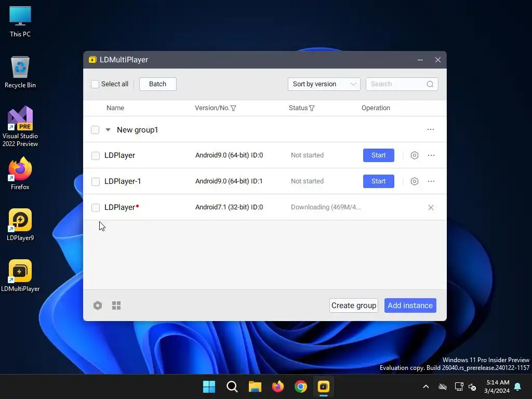This screenshot has height=399, width=532.
Task: Click LDMultiPlayer taskbar icon
Action: coord(324,387)
